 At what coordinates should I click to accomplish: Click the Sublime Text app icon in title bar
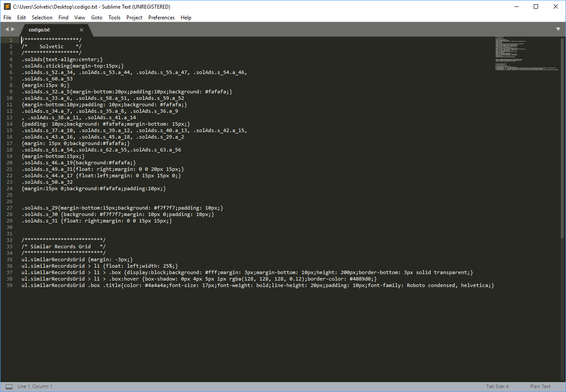(x=7, y=6)
